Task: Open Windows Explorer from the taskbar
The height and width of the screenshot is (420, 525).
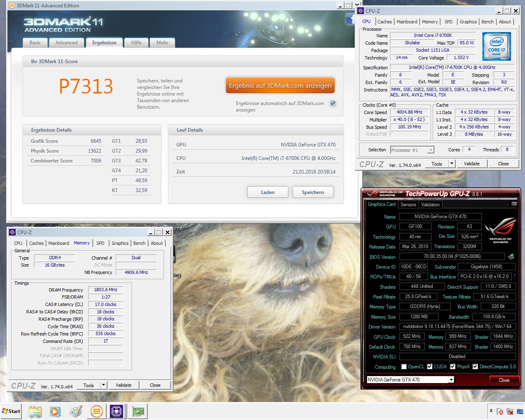Action: (35, 411)
